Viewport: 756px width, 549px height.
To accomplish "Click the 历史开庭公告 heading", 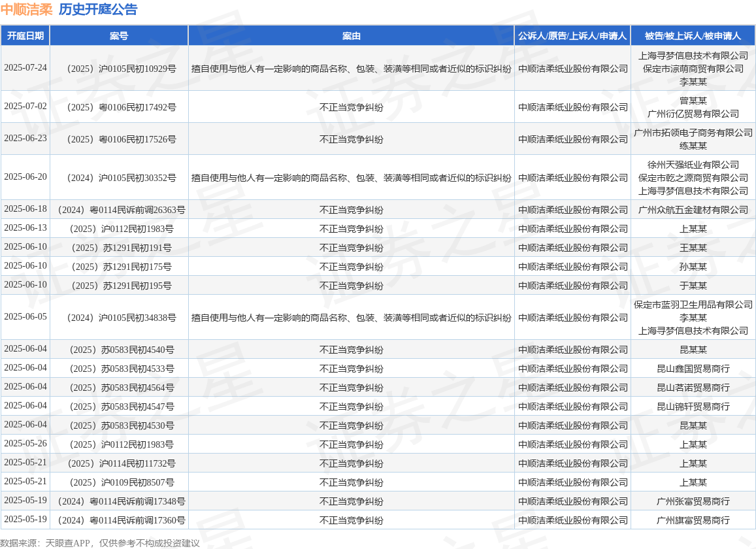I will point(99,10).
